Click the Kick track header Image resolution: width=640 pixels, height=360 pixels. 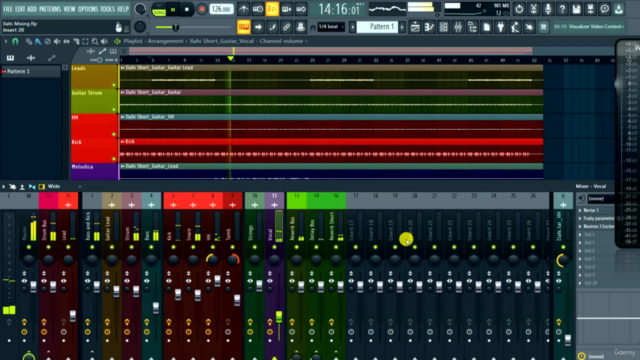click(94, 150)
